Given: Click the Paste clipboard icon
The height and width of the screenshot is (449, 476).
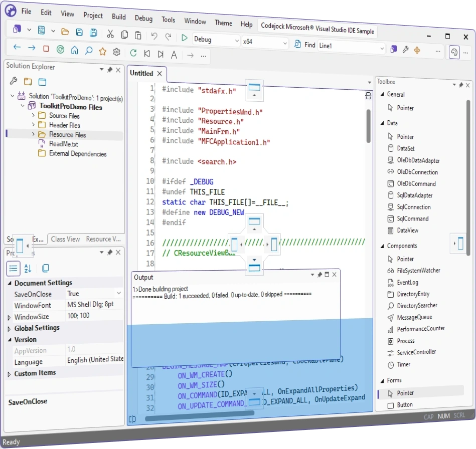Looking at the screenshot, I should pos(138,36).
